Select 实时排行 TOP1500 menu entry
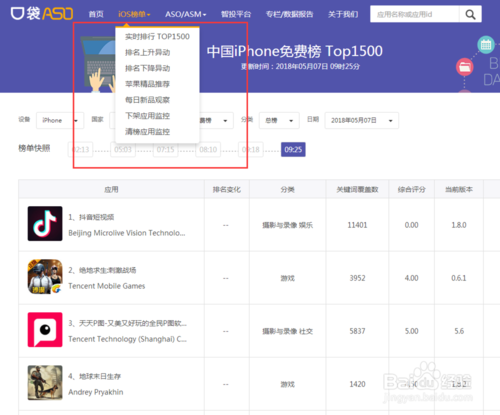 click(x=157, y=36)
